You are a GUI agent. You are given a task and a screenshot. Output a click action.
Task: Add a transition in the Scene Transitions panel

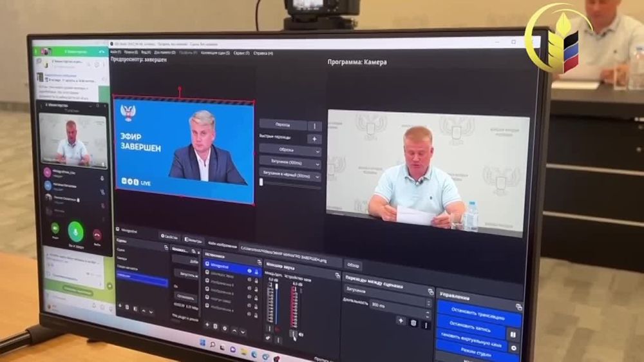401,321
